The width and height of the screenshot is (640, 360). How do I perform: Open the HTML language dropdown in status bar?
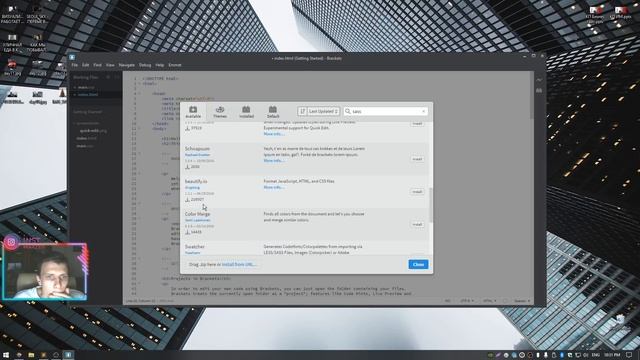pyautogui.click(x=489, y=301)
